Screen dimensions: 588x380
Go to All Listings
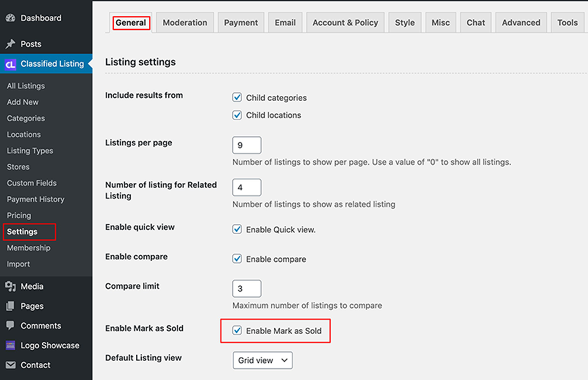(x=25, y=86)
